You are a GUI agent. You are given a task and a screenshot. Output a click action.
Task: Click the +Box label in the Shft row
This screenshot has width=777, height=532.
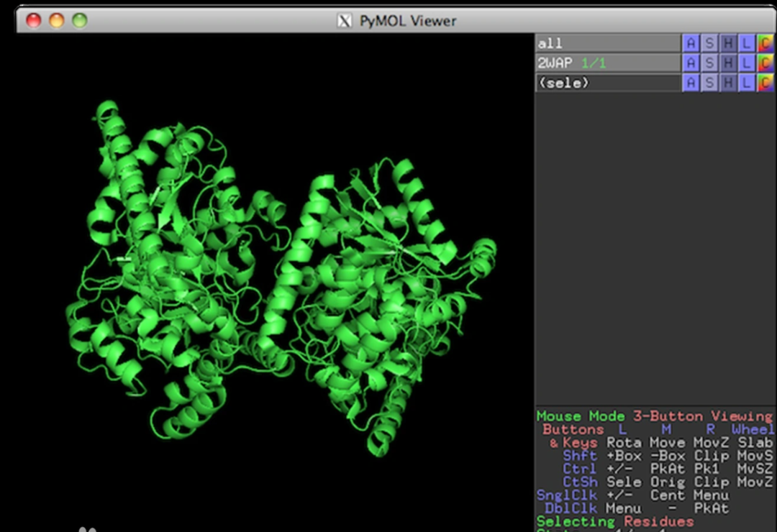(623, 456)
